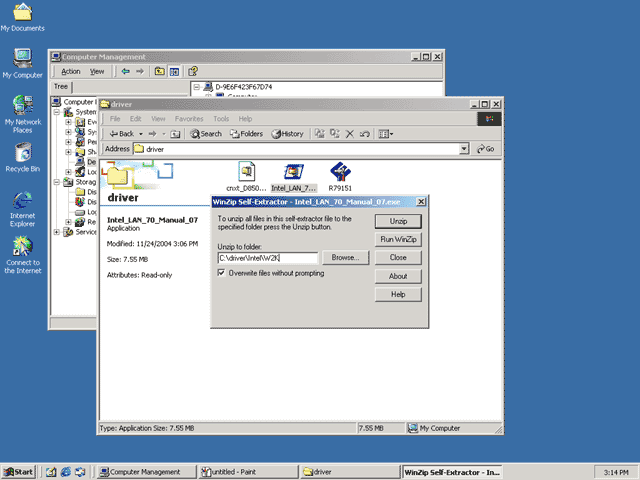Screen dimensions: 640x480
Task: Switch to driver taskbar button
Action: tap(350, 472)
